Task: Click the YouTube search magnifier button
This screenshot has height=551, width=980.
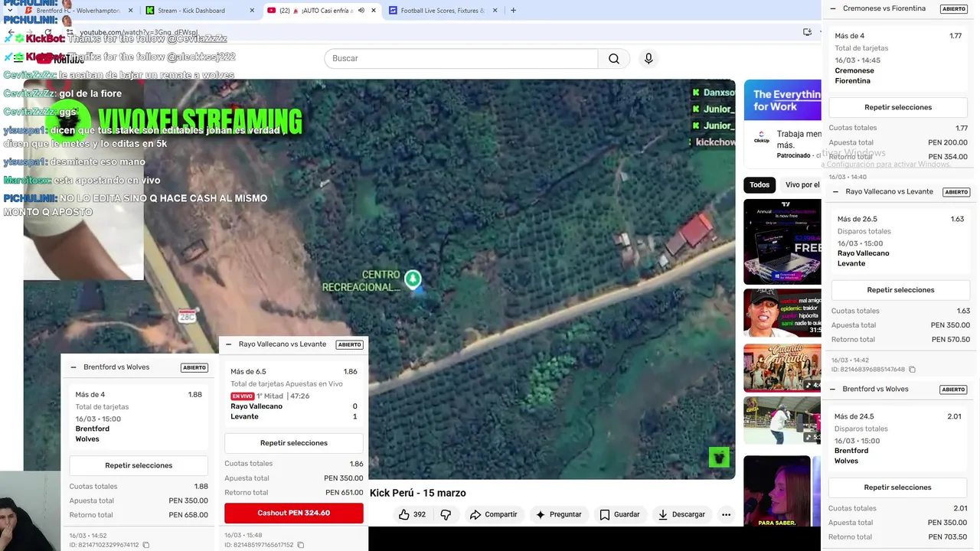Action: pyautogui.click(x=614, y=59)
